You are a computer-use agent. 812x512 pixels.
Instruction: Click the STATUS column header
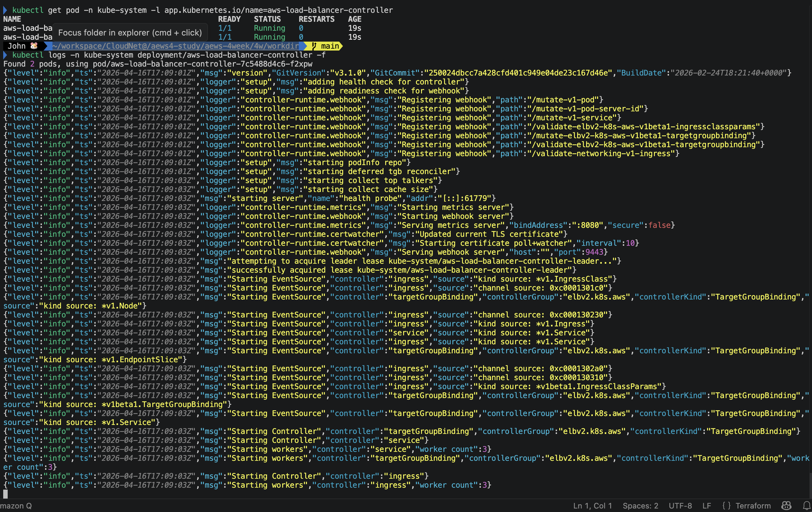pos(267,19)
